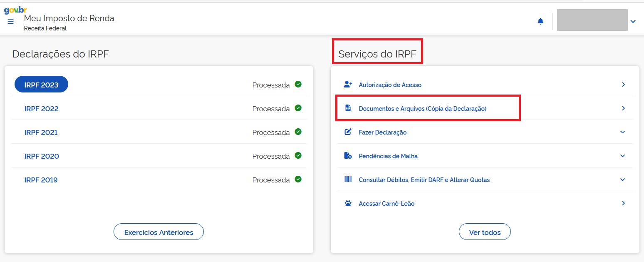
Task: Open the hamburger menu icon
Action: [x=11, y=21]
